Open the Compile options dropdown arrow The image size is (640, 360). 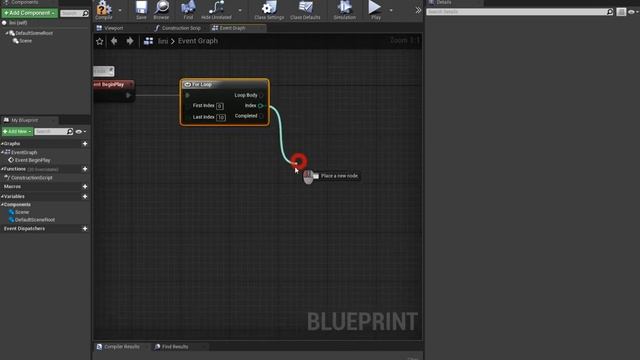[x=120, y=10]
